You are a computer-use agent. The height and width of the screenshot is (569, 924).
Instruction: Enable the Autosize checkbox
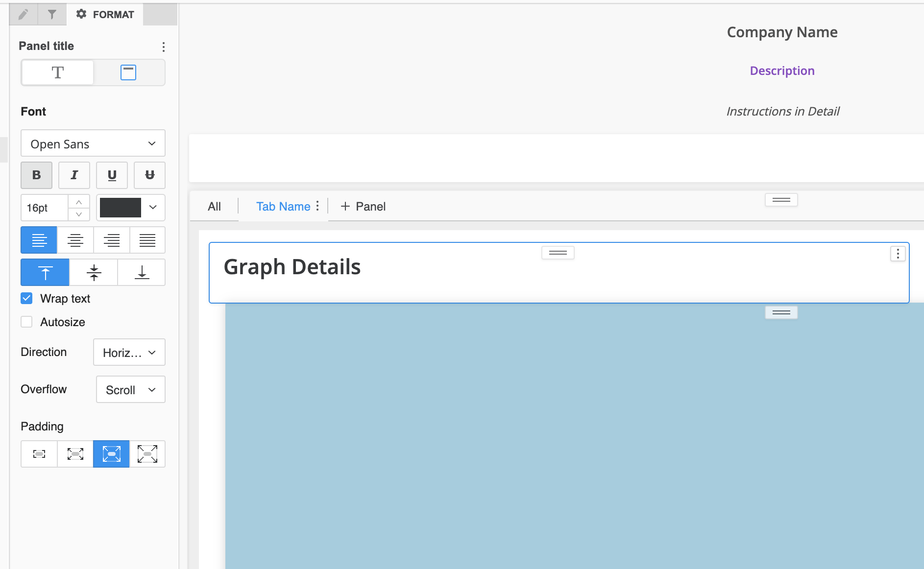click(26, 321)
